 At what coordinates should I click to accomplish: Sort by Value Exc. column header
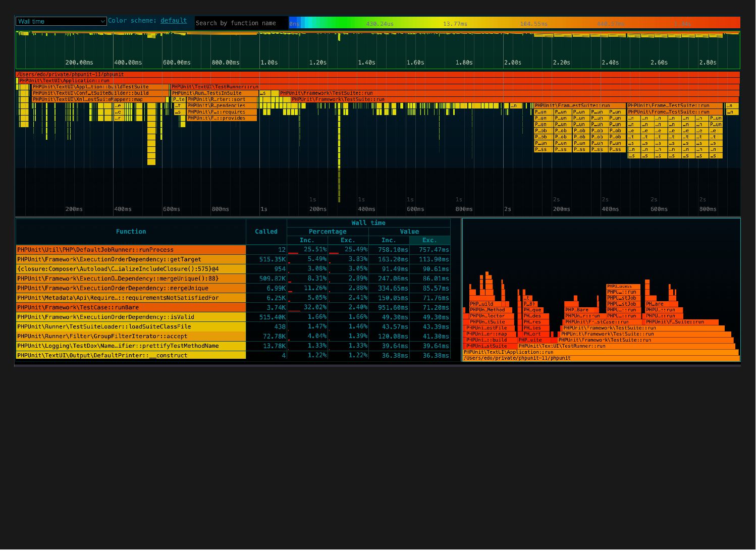click(429, 240)
